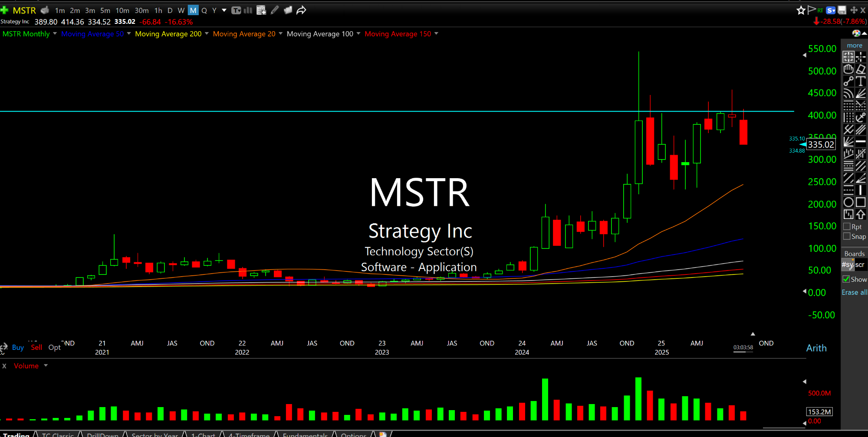Select the vertical line drawing tool
This screenshot has width=868, height=437.
tap(861, 190)
